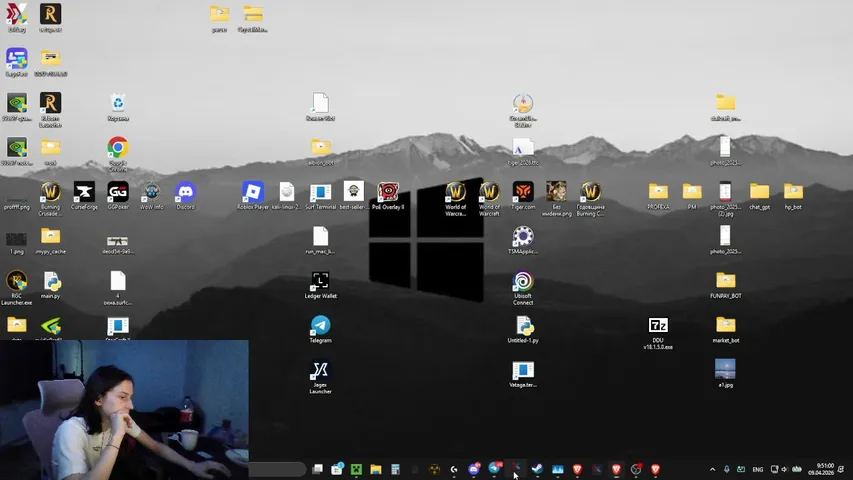Select the Burning Crusade WoW shortcut
The width and height of the screenshot is (853, 480).
coord(51,199)
